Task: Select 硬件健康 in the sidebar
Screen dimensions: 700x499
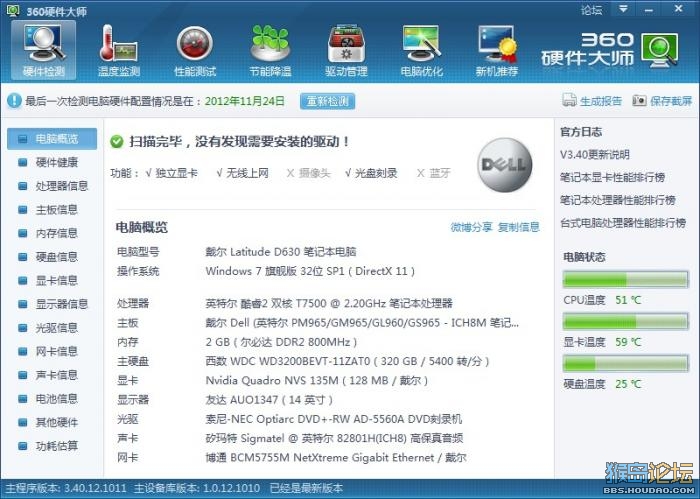Action: coord(57,162)
